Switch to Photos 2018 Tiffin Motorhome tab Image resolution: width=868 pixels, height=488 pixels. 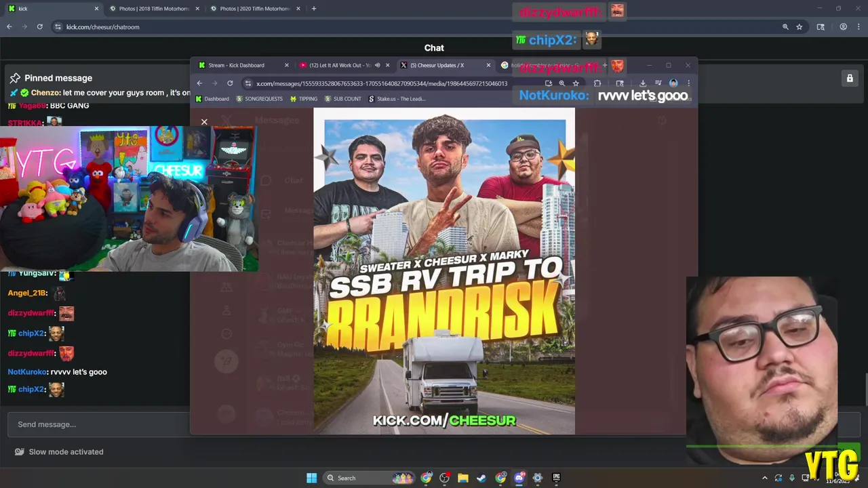[154, 9]
